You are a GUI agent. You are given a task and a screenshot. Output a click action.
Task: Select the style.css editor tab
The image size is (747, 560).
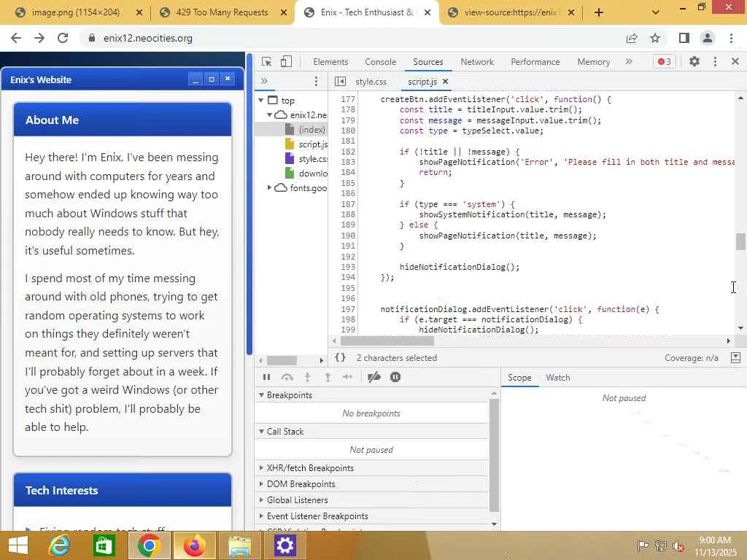tap(371, 82)
